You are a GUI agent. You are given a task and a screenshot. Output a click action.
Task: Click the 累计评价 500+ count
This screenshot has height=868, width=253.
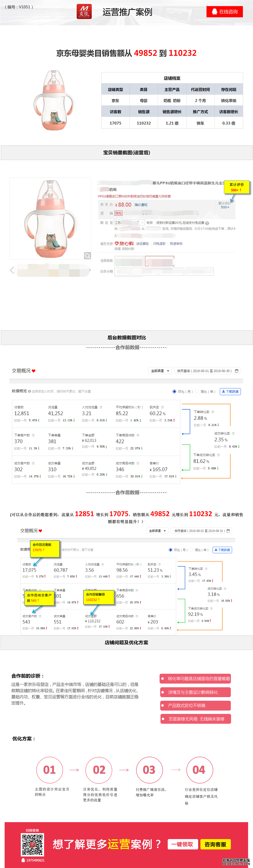[x=225, y=207]
